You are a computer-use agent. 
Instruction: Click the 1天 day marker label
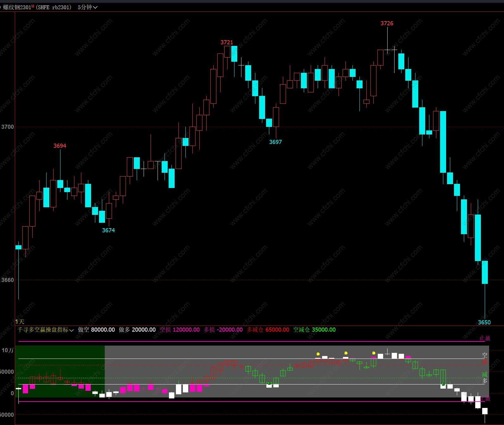tap(20, 322)
